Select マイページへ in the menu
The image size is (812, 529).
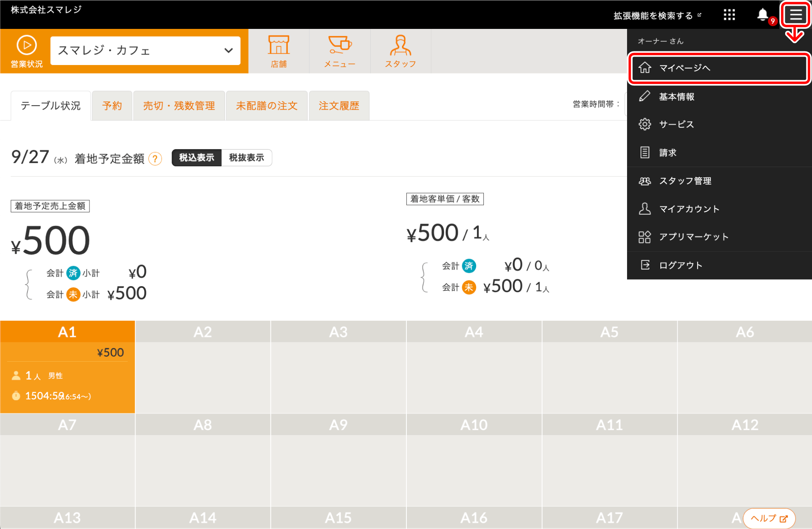pyautogui.click(x=718, y=68)
